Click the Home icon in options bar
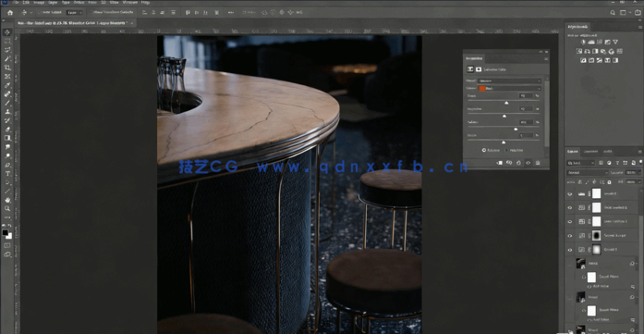Image resolution: width=644 pixels, height=334 pixels. point(10,13)
